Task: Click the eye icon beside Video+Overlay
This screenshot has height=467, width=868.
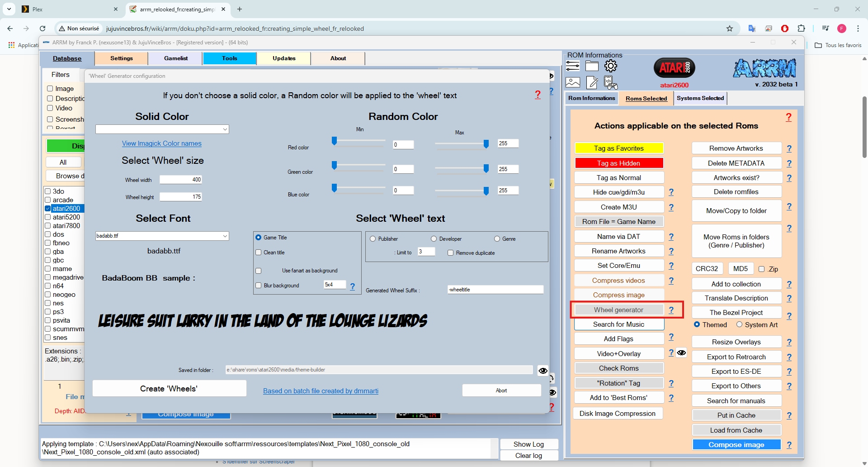Action: 681,353
